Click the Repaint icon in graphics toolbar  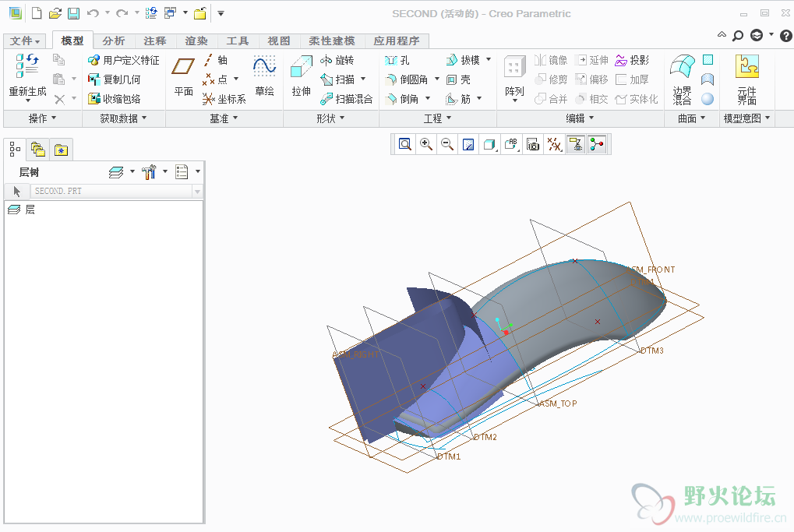[x=468, y=145]
